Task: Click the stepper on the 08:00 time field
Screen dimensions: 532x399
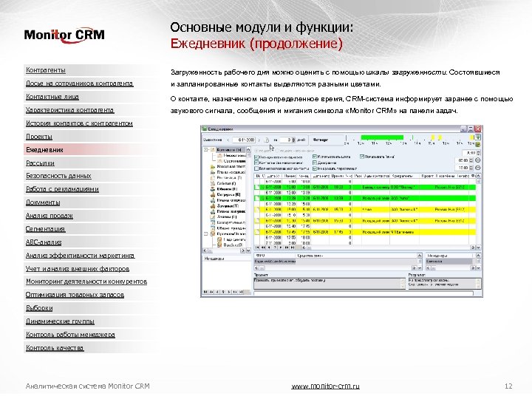Action: pyautogui.click(x=471, y=160)
